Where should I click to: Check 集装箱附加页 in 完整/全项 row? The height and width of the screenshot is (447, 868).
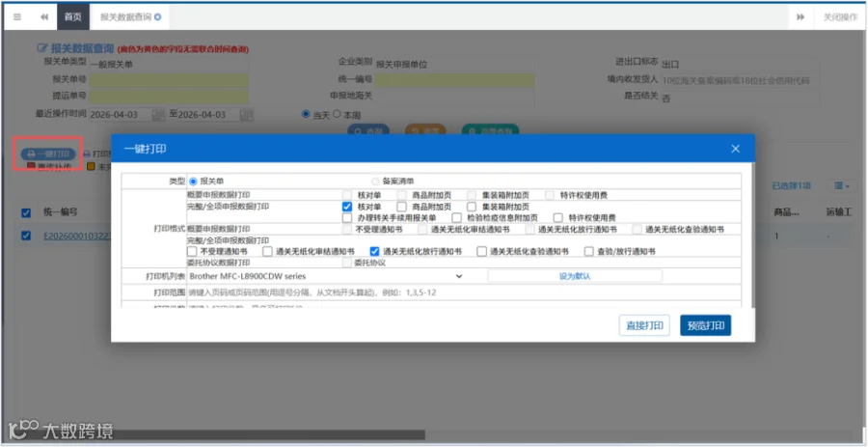click(x=472, y=207)
